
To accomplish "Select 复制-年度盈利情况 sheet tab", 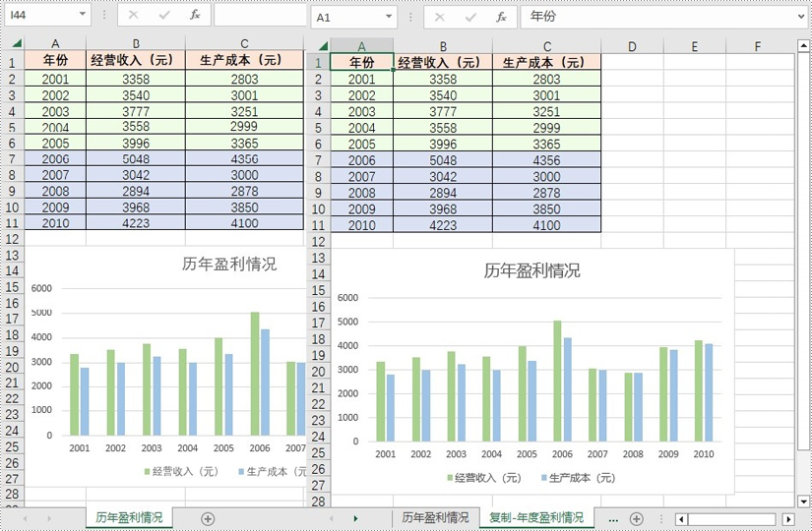I will [536, 517].
